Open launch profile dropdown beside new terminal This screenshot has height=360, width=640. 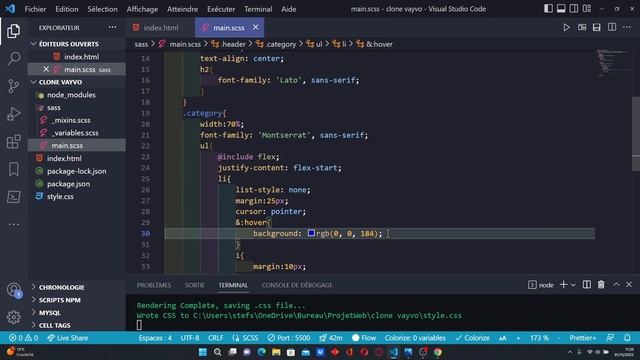573,285
